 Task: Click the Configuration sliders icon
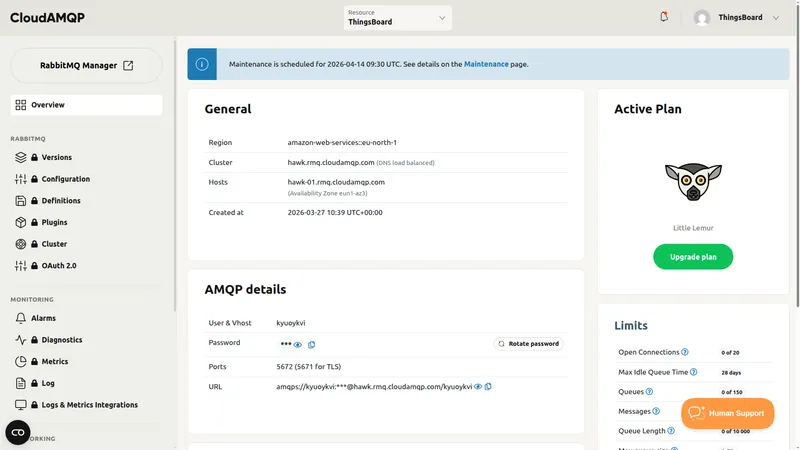click(x=20, y=179)
